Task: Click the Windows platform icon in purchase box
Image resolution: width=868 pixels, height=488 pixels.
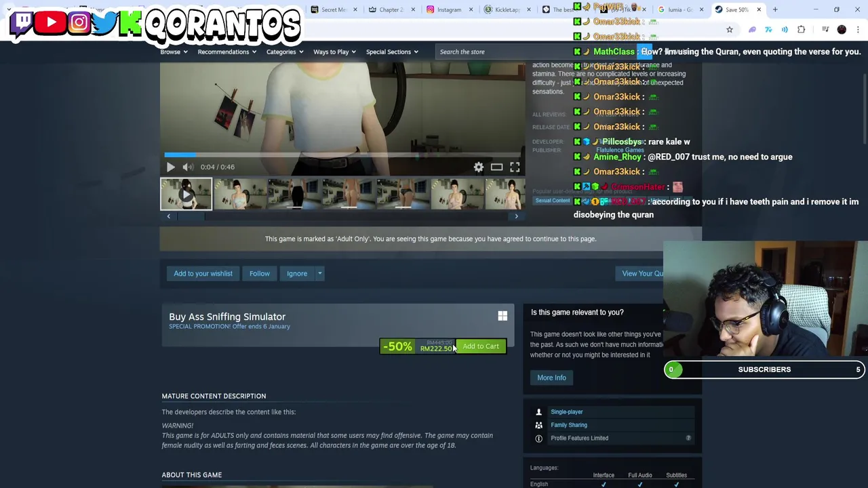Action: (502, 317)
